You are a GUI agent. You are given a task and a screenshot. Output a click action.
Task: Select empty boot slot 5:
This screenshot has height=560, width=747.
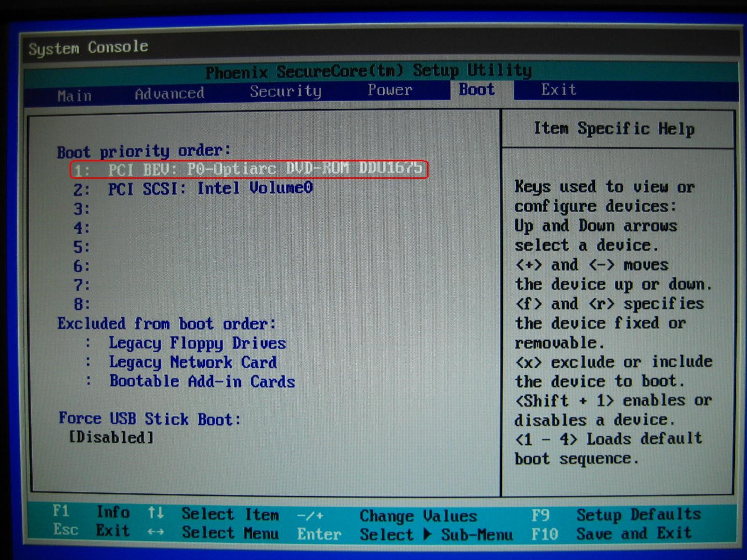point(82,247)
